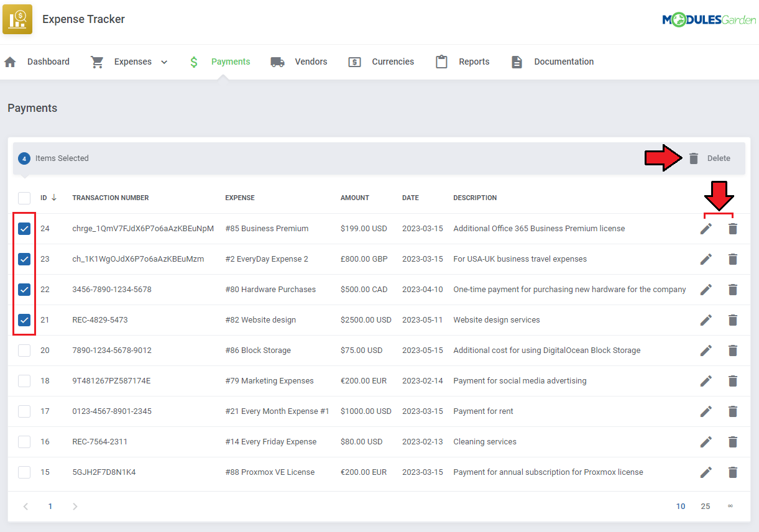
Task: Go to next page arrow
Action: click(x=75, y=507)
